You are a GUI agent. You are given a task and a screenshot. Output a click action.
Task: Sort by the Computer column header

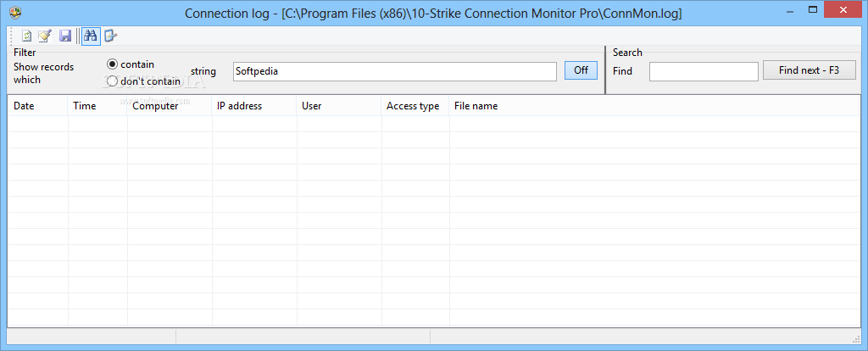[x=170, y=106]
